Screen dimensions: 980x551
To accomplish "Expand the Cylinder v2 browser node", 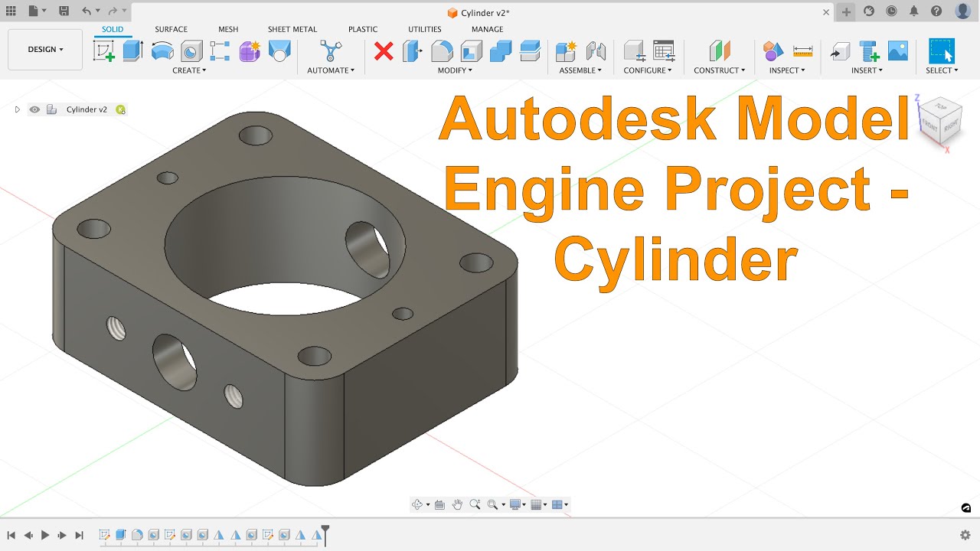I will (x=17, y=109).
